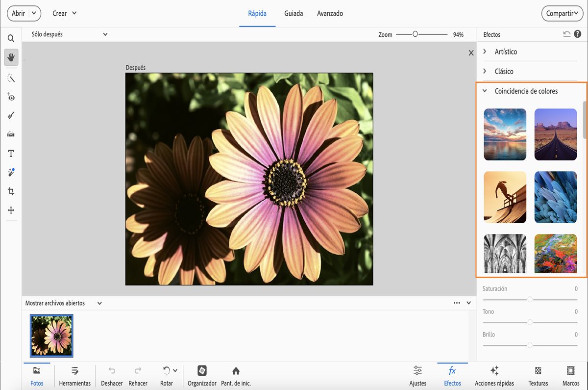The height and width of the screenshot is (390, 588).
Task: Apply the desert road color match
Action: [x=556, y=134]
